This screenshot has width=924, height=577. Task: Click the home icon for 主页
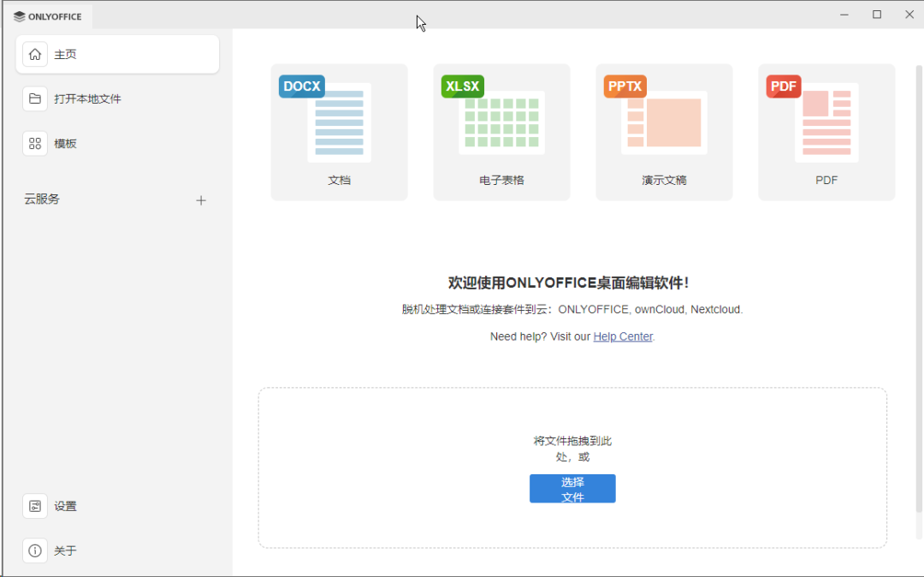coord(35,54)
